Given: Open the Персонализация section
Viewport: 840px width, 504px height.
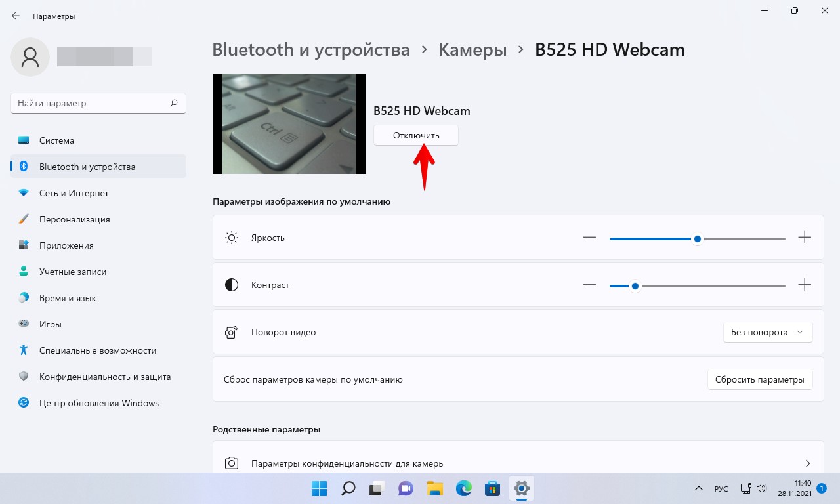Looking at the screenshot, I should 98,219.
